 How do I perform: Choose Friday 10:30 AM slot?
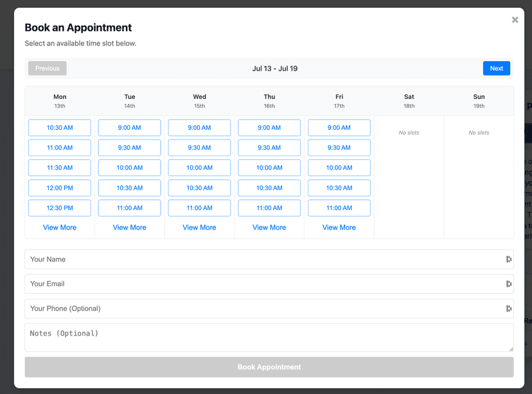(x=339, y=188)
